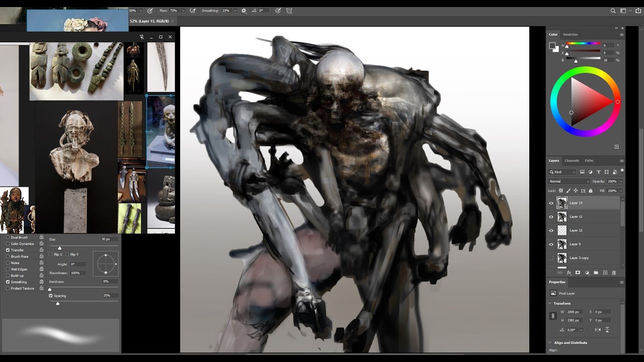644x362 pixels.
Task: Collapse the Transform section in Properties
Action: click(550, 303)
